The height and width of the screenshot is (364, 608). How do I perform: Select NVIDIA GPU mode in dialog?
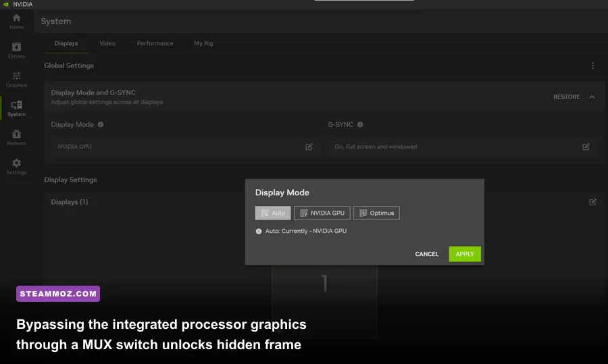coord(322,213)
